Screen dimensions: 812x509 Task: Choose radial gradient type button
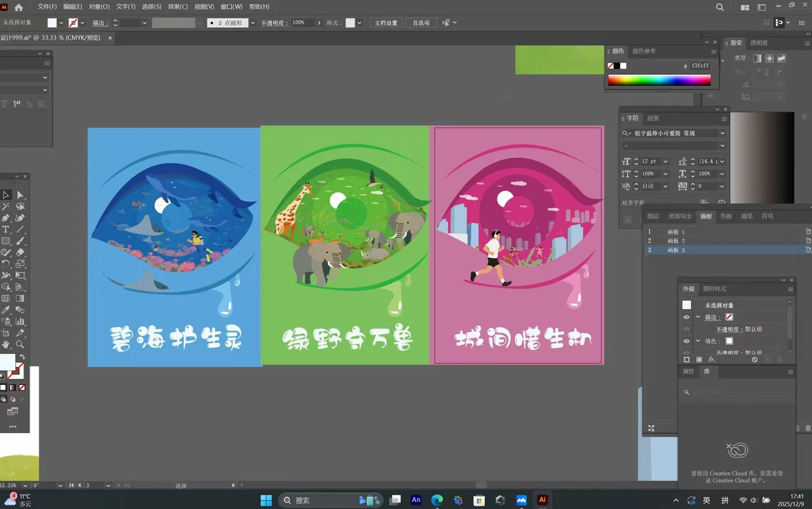point(769,58)
